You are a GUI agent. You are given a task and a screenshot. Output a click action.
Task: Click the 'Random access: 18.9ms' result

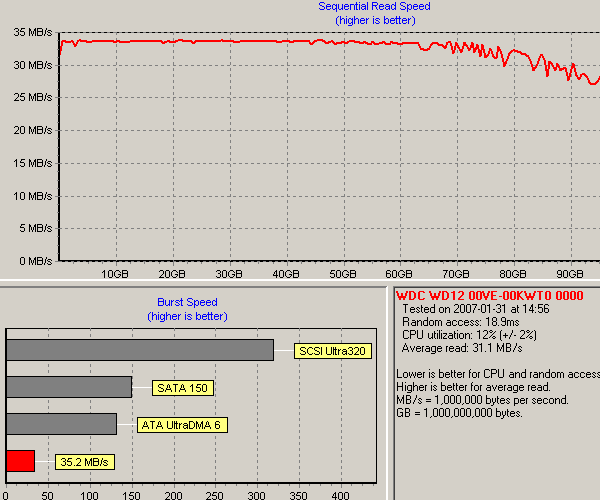[461, 322]
